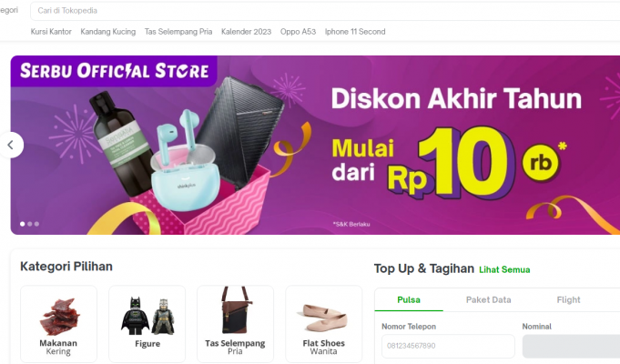Switch to the Flight tab

pos(569,300)
